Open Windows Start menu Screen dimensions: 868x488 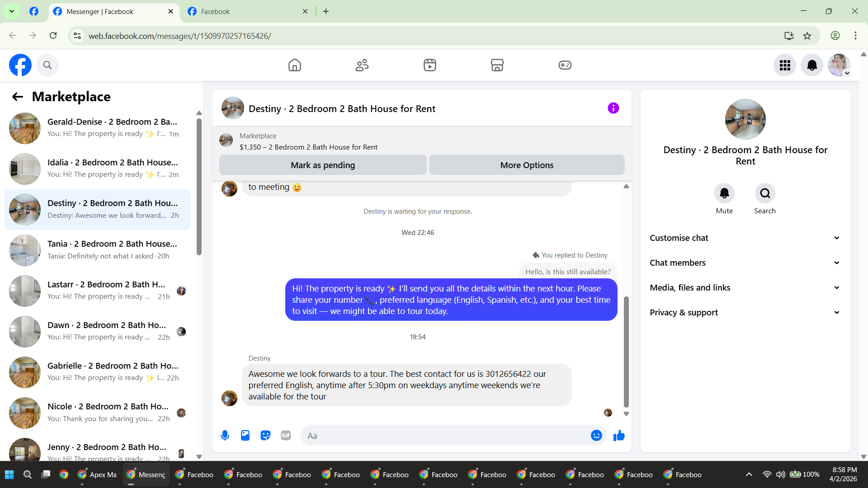tap(9, 474)
